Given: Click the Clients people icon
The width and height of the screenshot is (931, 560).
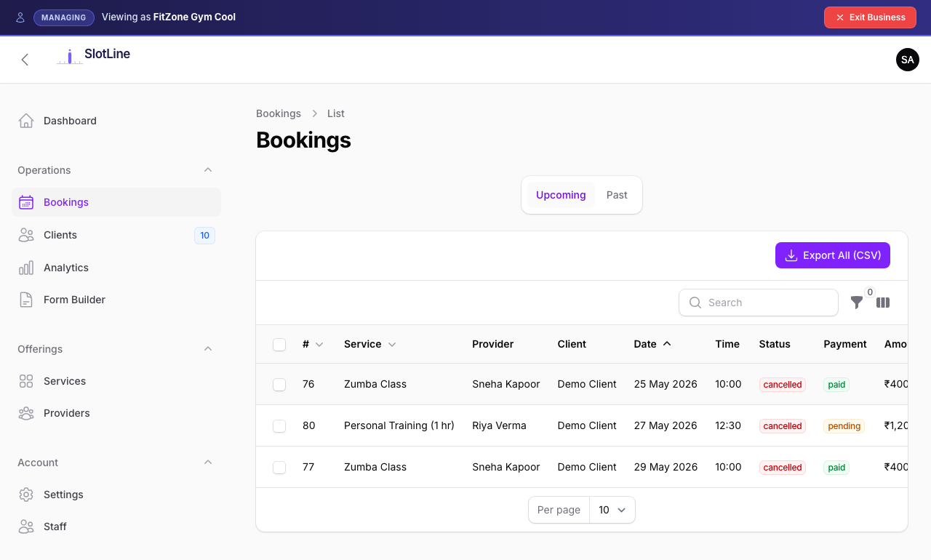Looking at the screenshot, I should tap(26, 235).
